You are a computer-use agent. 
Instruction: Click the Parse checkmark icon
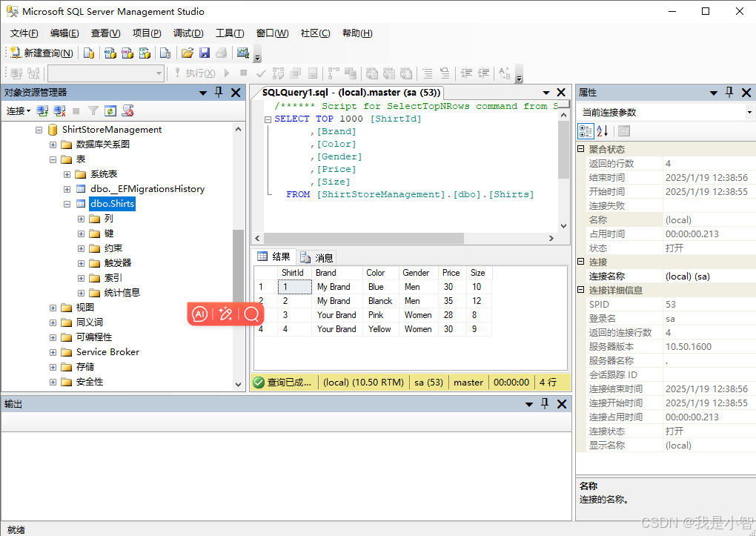coord(261,73)
